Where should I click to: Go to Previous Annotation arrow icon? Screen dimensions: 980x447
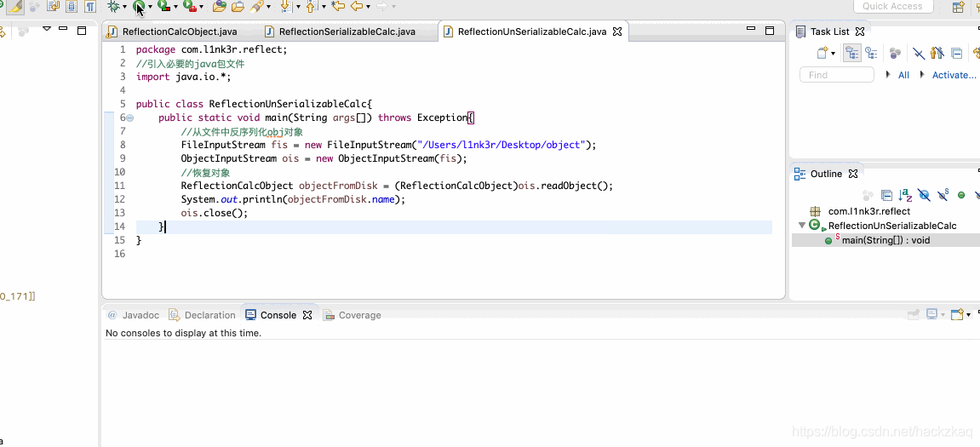(312, 6)
